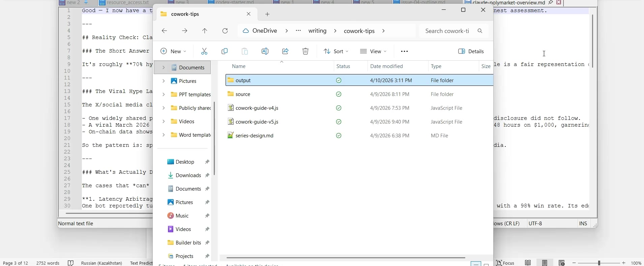Click the Rename icon in toolbar
Image resolution: width=644 pixels, height=266 pixels.
click(x=265, y=51)
